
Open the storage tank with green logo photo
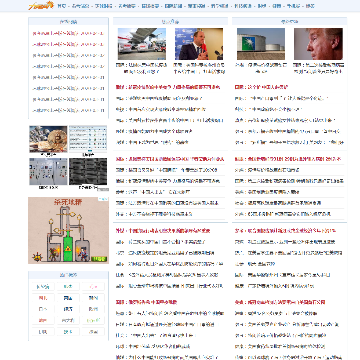click(x=261, y=44)
